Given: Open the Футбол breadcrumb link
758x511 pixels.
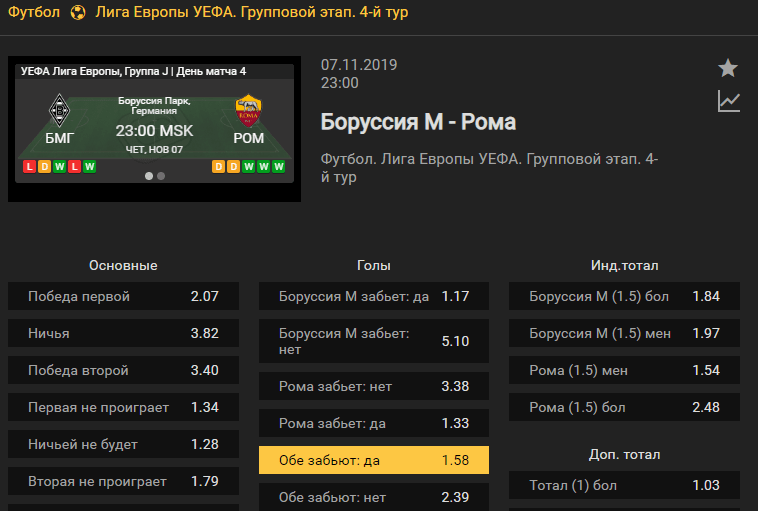Looking at the screenshot, I should (34, 12).
